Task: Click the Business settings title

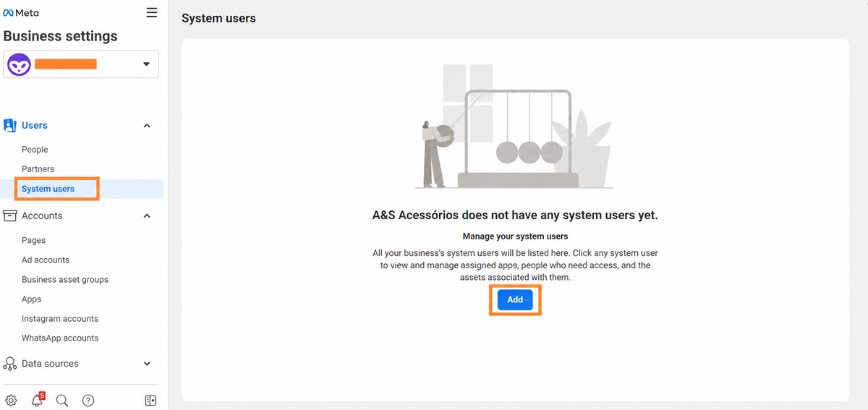Action: tap(60, 36)
